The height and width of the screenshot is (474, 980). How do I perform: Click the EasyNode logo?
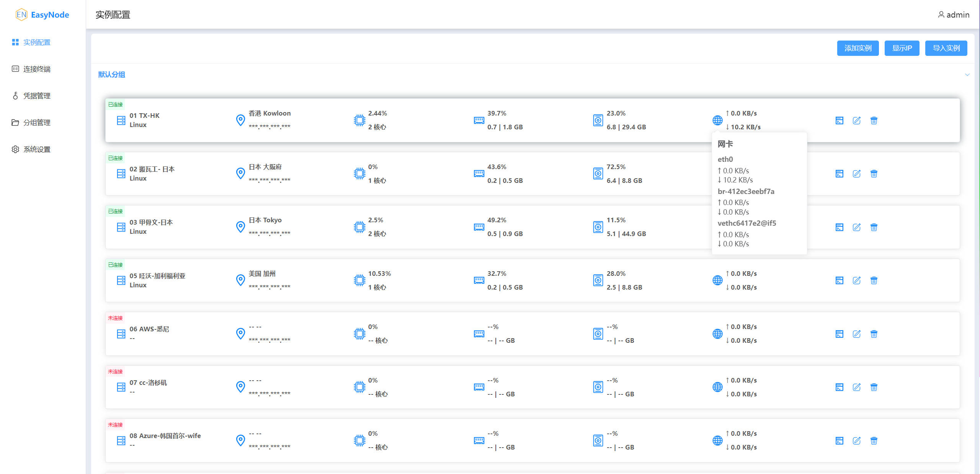pyautogui.click(x=42, y=15)
